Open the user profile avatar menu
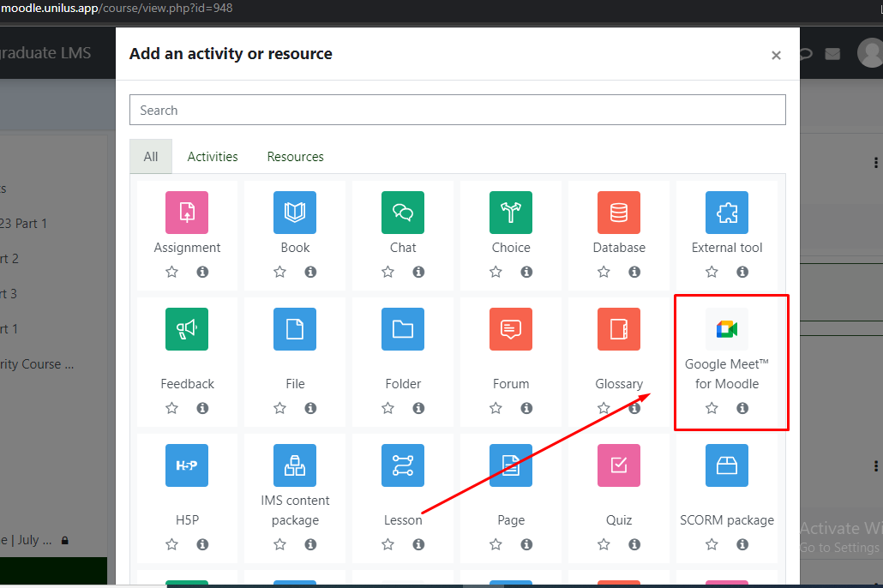 click(870, 53)
